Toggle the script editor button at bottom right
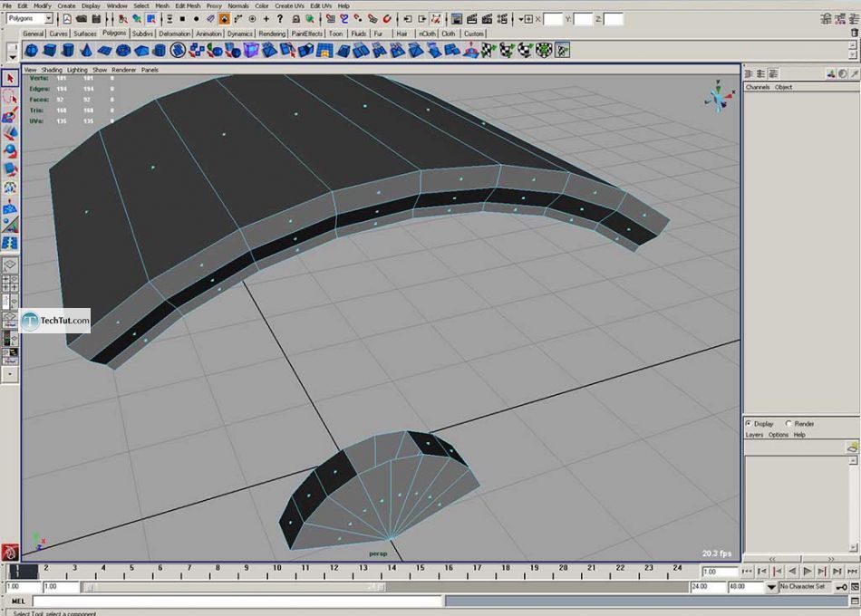 coord(853,602)
